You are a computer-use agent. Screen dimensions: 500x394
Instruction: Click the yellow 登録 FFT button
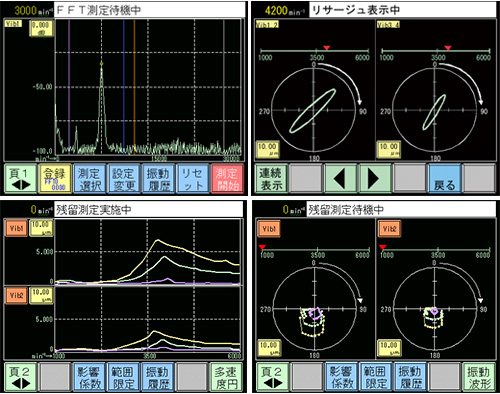pyautogui.click(x=55, y=178)
